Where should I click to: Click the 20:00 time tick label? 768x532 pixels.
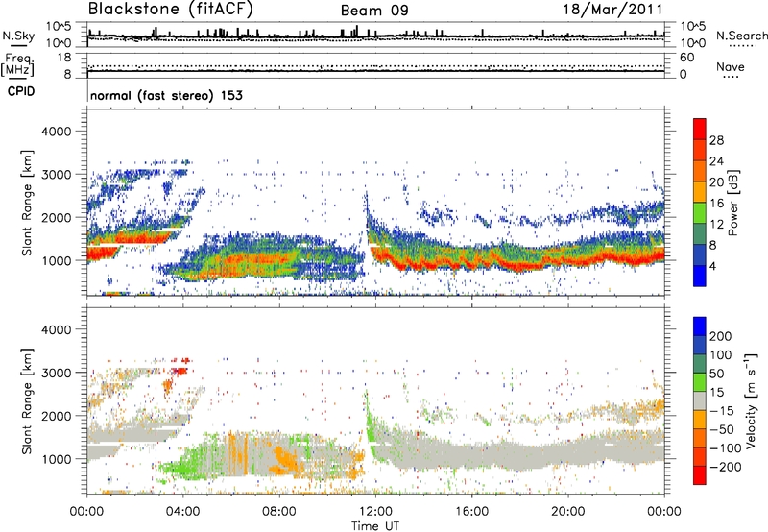567,512
